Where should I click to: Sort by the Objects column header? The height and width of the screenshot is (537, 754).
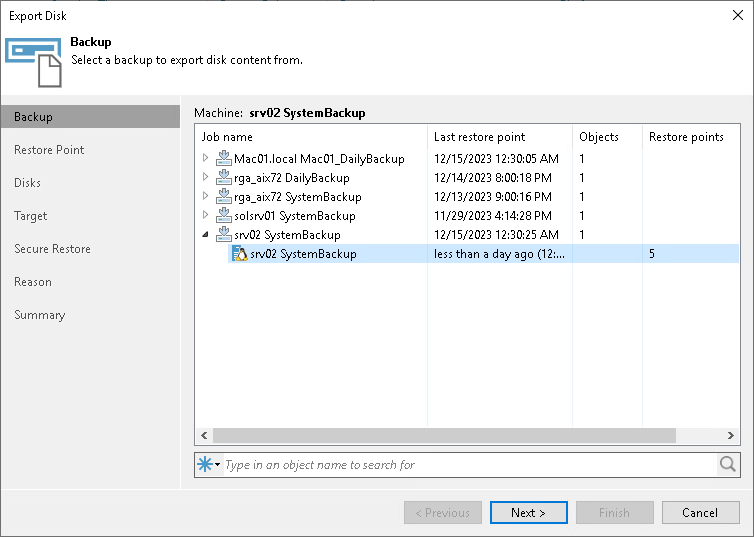607,137
